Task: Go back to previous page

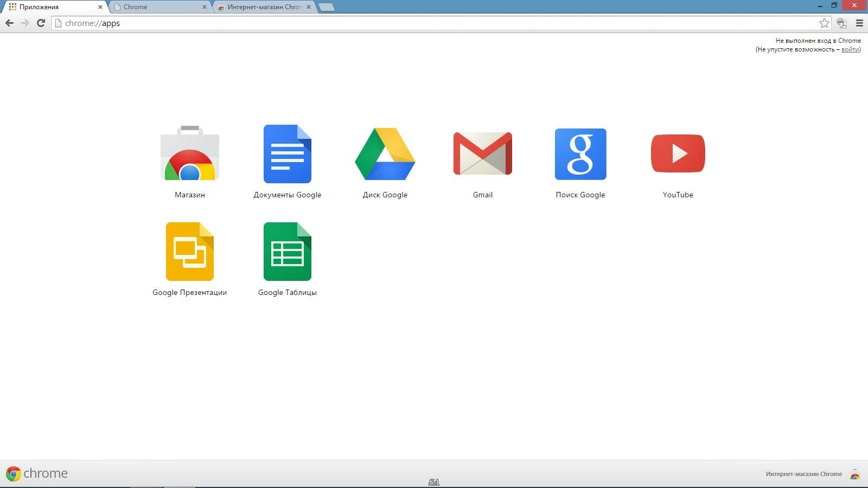Action: coord(9,23)
